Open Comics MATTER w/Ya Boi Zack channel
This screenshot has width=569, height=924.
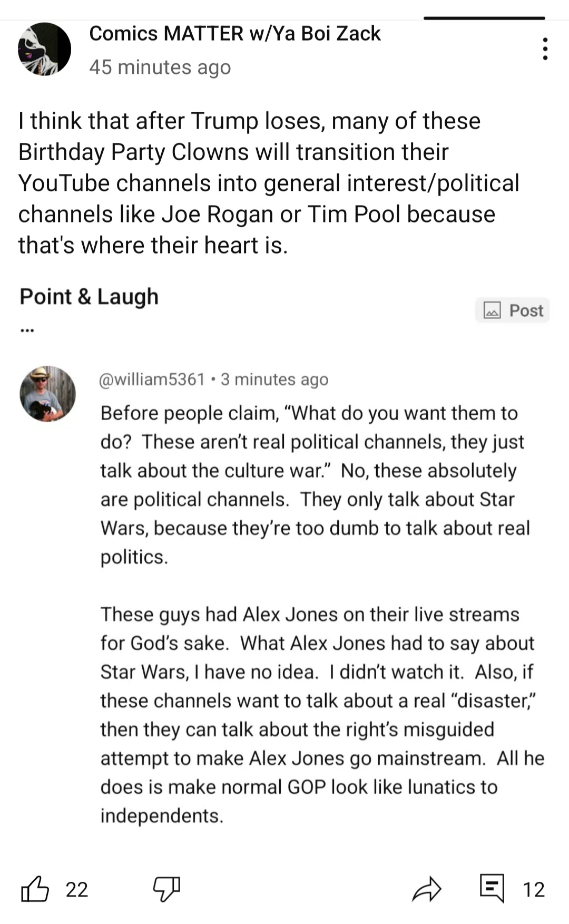235,33
